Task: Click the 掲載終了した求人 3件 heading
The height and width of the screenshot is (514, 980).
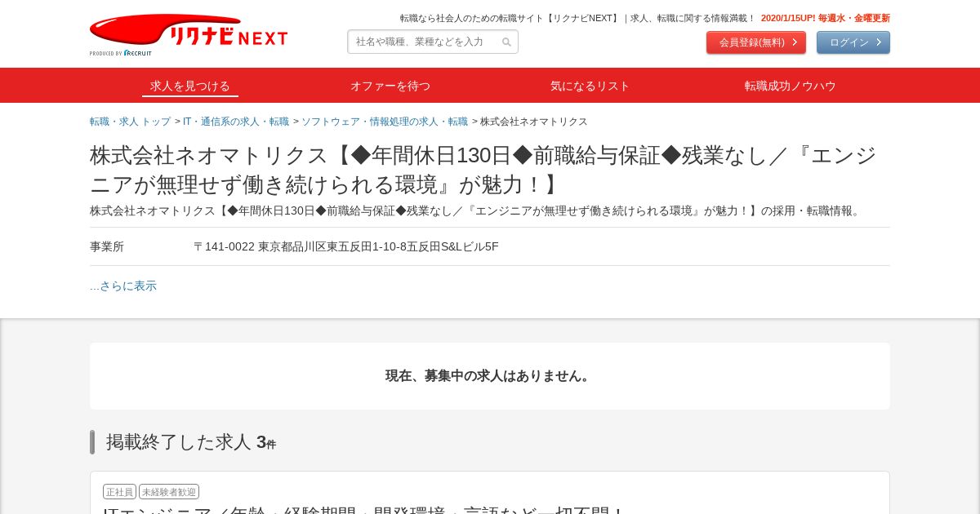Action: 191,442
